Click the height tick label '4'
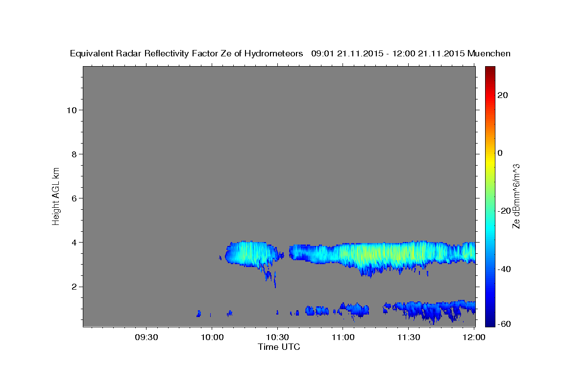The height and width of the screenshot is (392, 588). (73, 242)
